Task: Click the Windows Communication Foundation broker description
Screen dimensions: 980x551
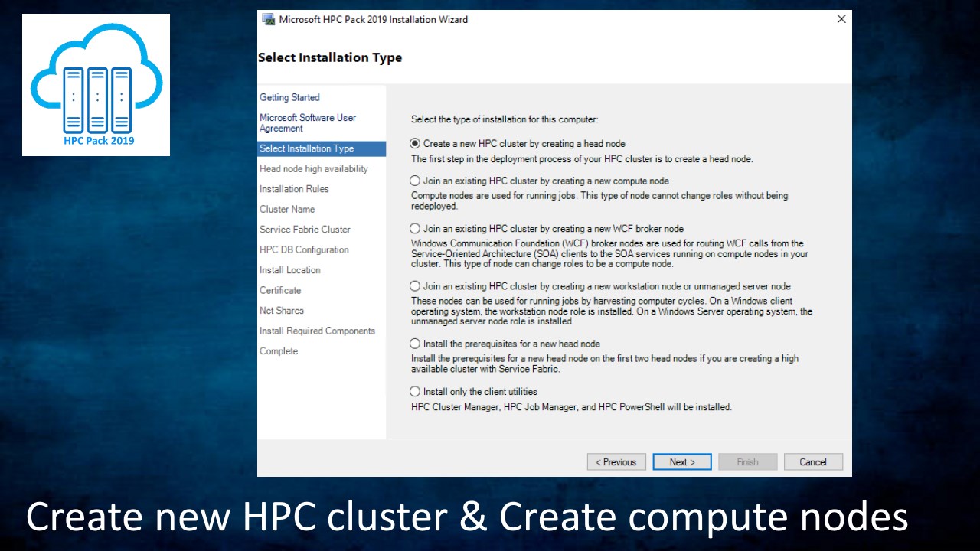Action: coord(609,254)
